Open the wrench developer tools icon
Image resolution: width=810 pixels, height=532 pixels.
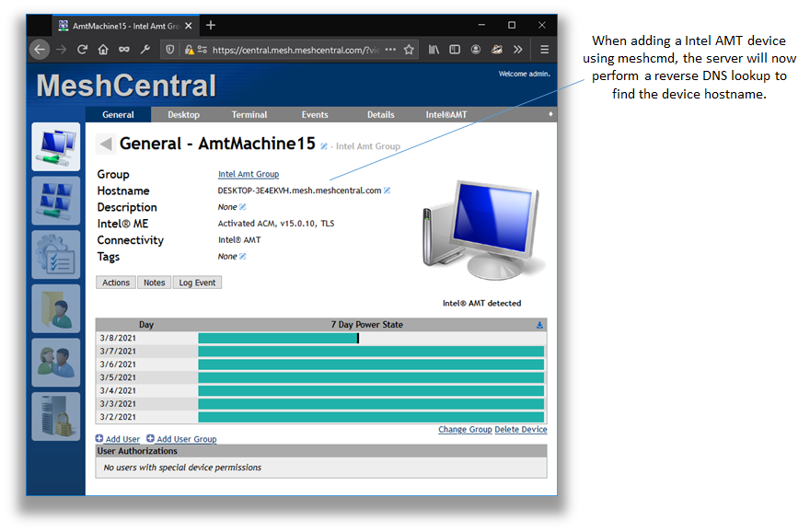(145, 50)
